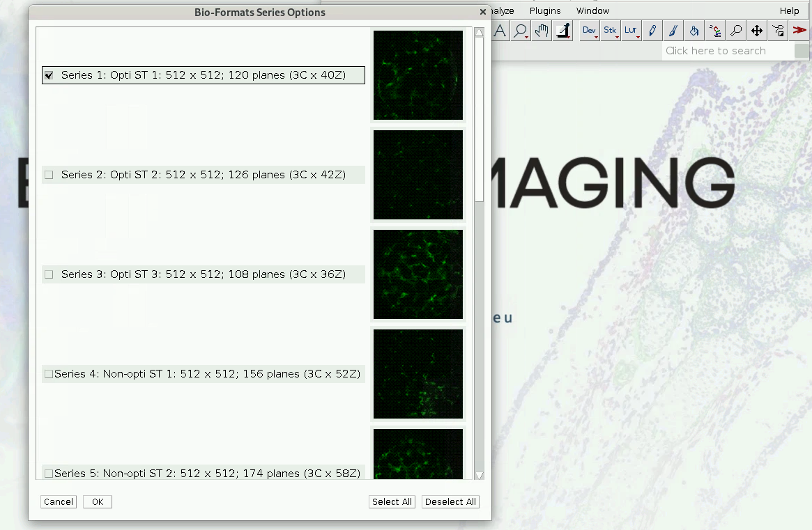This screenshot has width=812, height=530.
Task: Click the Series 3 preview thumbnail
Action: click(418, 274)
